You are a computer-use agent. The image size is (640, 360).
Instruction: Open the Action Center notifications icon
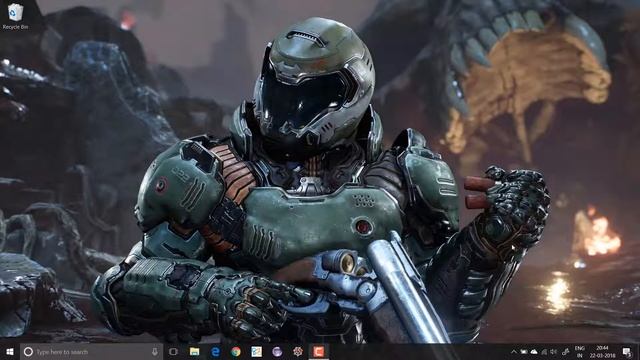(x=627, y=351)
